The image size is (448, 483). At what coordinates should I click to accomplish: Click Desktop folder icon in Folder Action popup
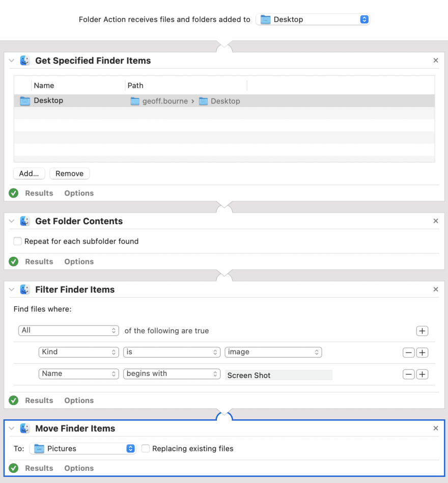265,19
